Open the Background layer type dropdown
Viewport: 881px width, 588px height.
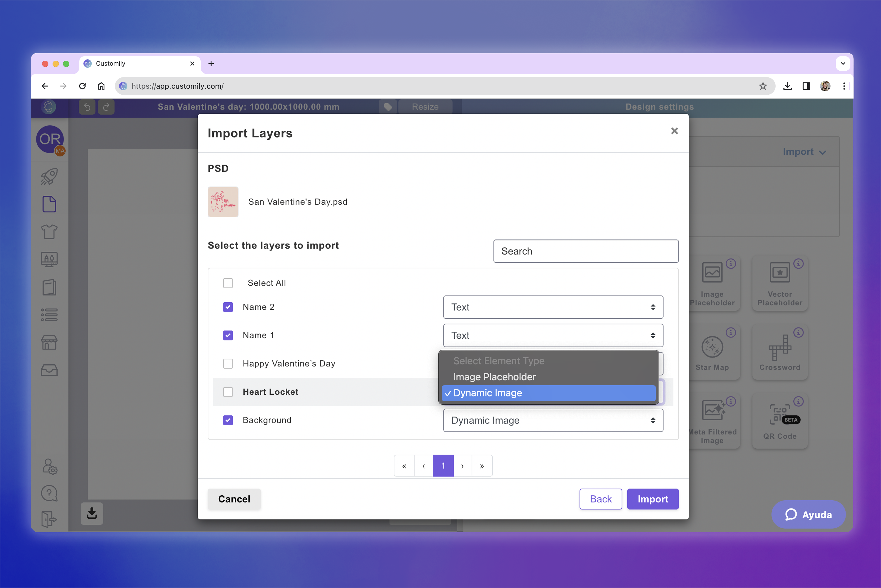coord(553,420)
